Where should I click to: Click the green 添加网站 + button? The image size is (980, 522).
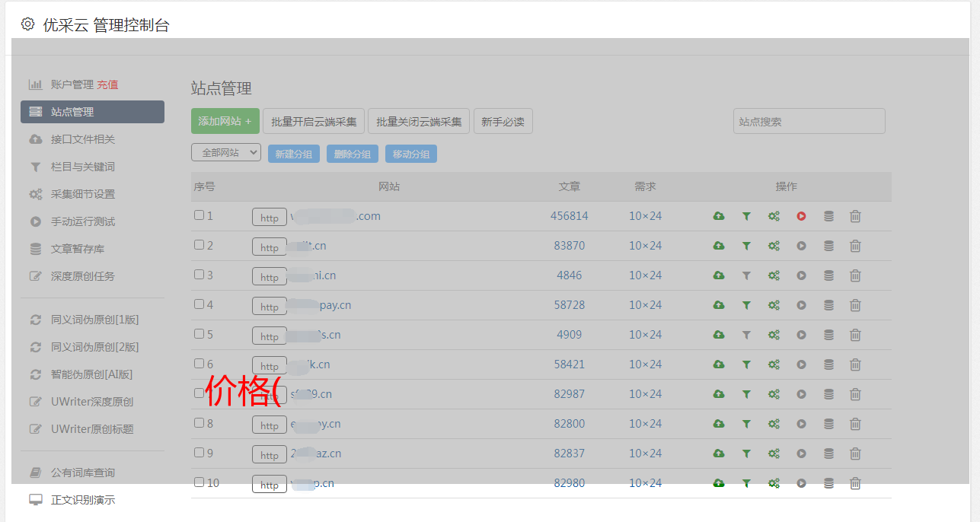(225, 121)
